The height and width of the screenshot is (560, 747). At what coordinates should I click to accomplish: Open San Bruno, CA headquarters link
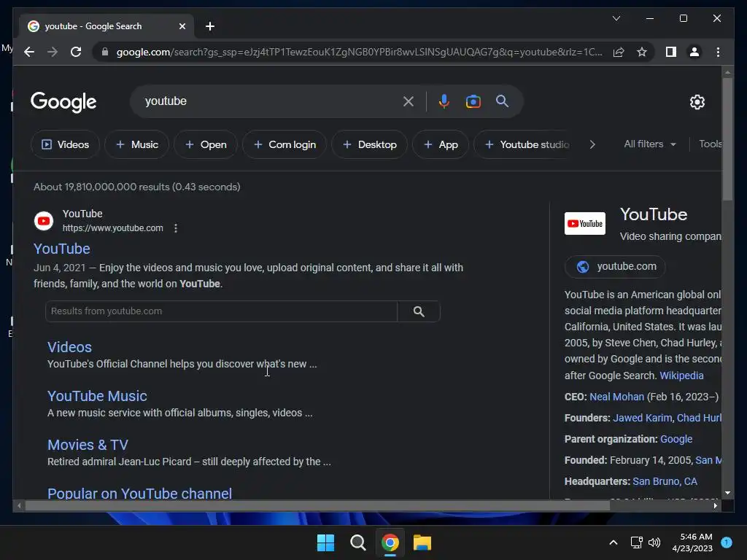click(665, 481)
